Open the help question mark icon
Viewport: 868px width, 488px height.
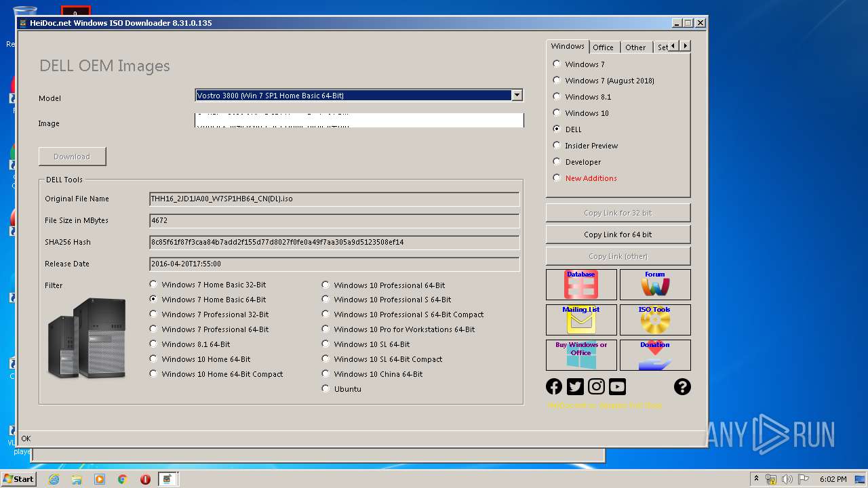[x=682, y=386]
